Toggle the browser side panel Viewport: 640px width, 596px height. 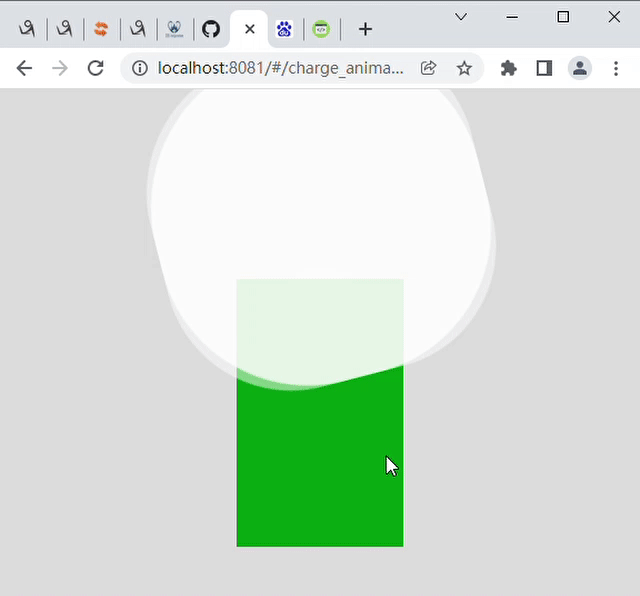(x=544, y=68)
